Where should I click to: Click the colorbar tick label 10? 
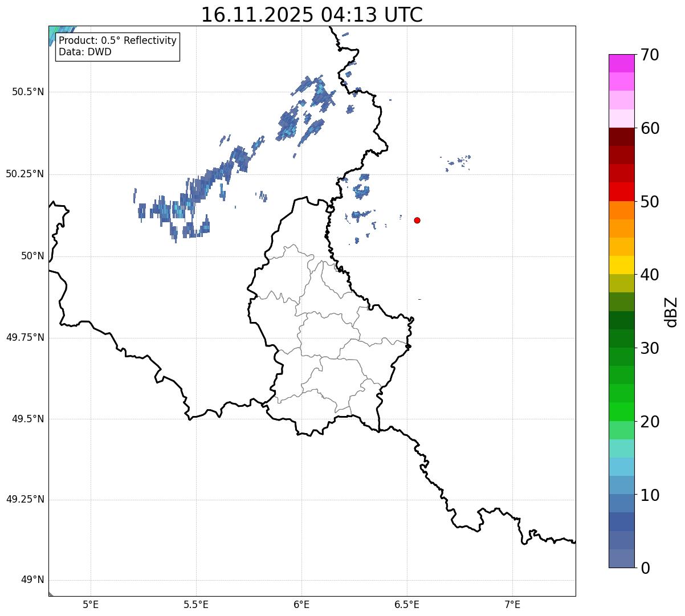click(x=650, y=495)
